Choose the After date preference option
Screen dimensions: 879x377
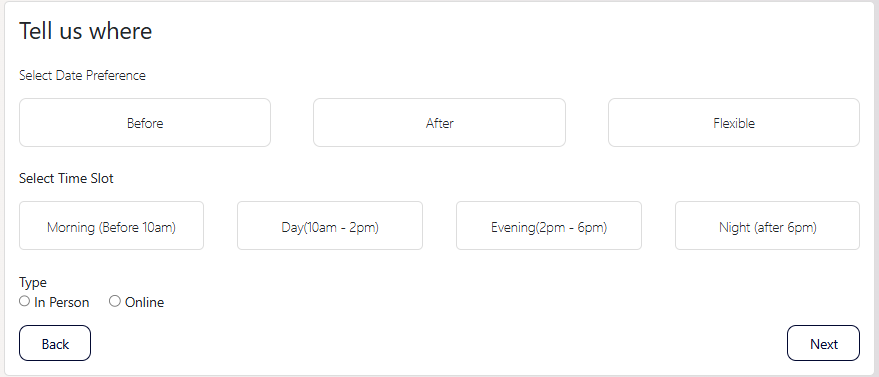coord(439,123)
